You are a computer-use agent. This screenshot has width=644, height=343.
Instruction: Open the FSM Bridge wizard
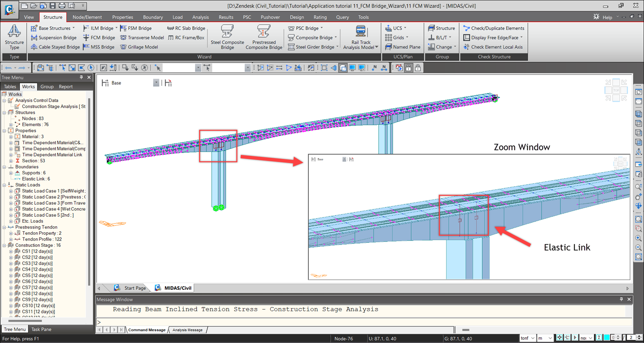(136, 28)
